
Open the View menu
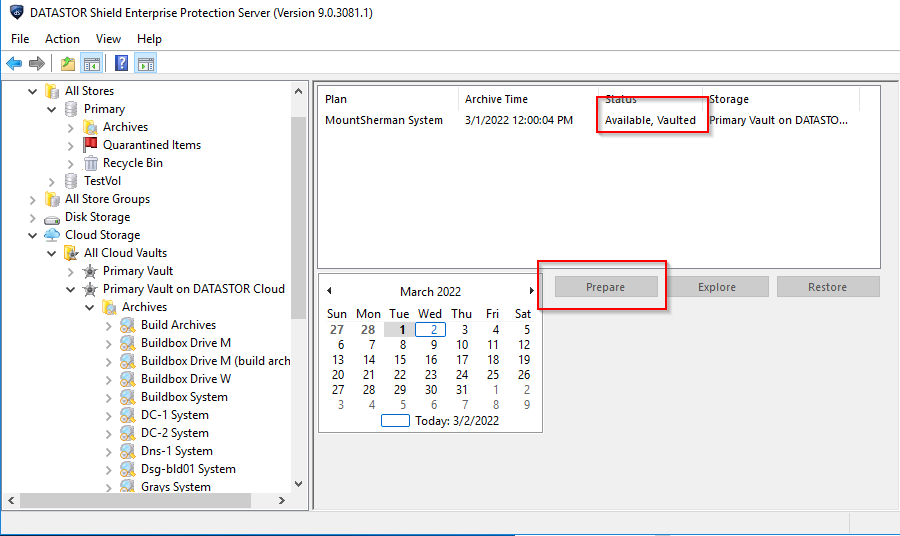tap(108, 38)
